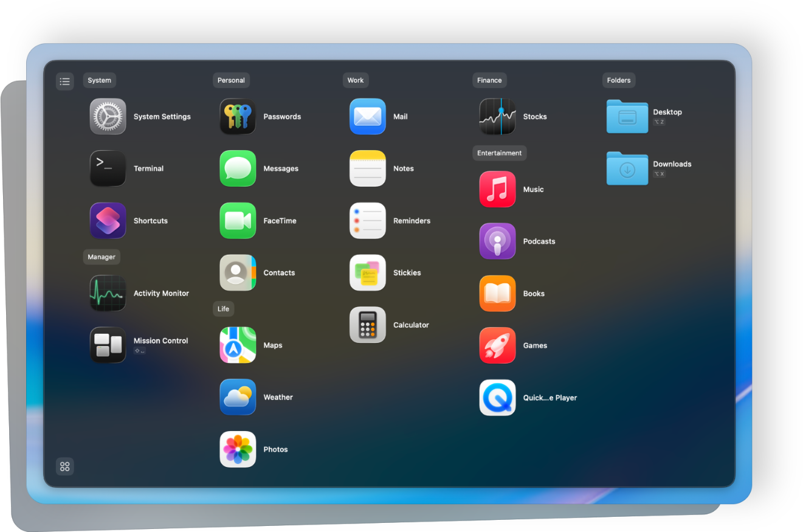Open the Passwords keys icon
This screenshot has height=532, width=803.
tap(238, 117)
